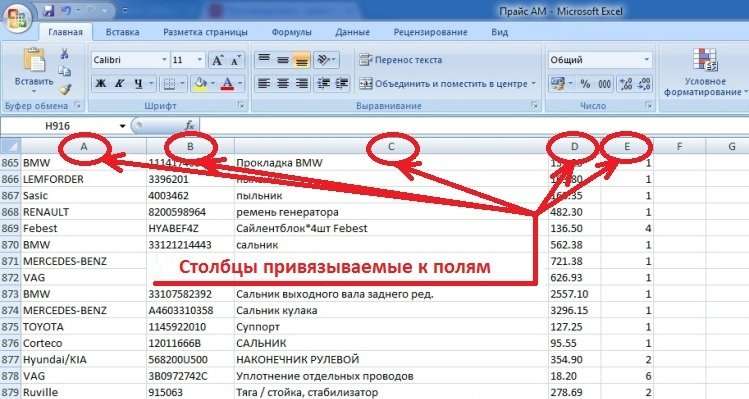Open the text orientation icon
The height and width of the screenshot is (399, 749).
[323, 60]
